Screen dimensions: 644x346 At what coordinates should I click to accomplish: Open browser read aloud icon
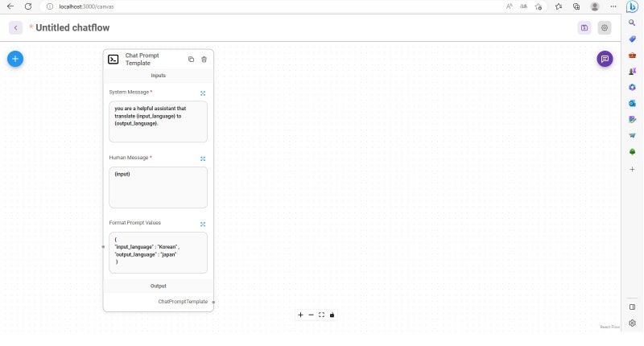(510, 6)
